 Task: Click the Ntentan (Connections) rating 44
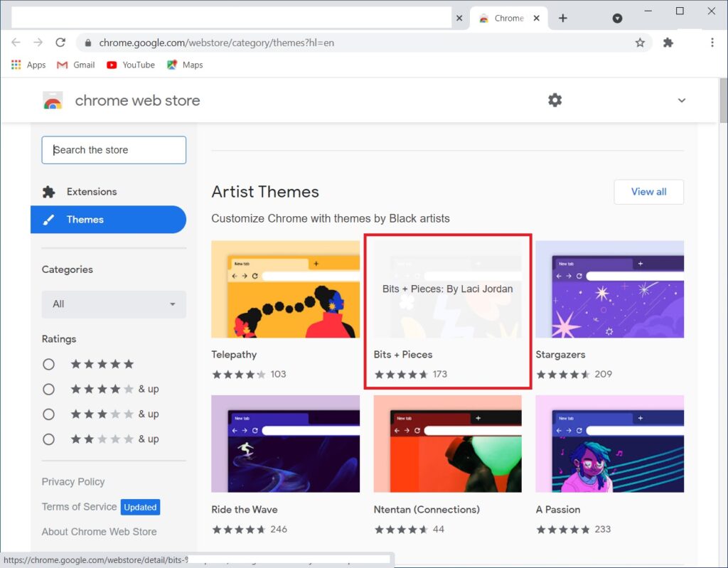409,530
